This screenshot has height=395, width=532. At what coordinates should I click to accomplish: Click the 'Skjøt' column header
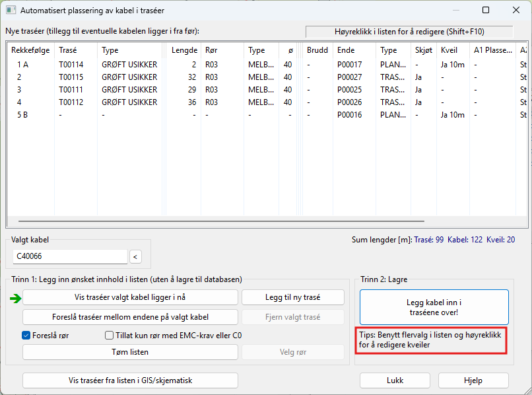tap(424, 50)
